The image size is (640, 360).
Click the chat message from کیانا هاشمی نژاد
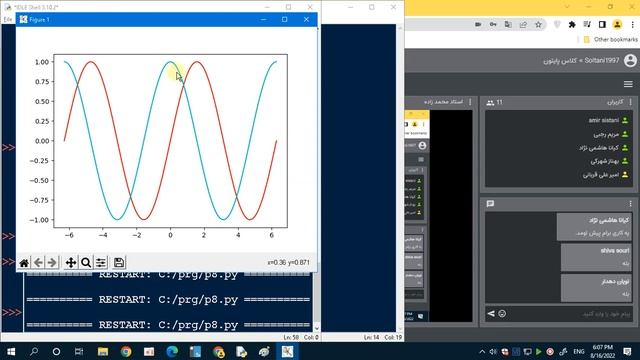click(594, 227)
